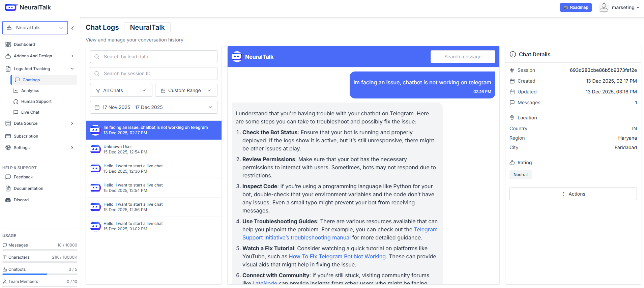Click the bot avatar on the 01:02 PM chat
The image size is (644, 288).
95,226
